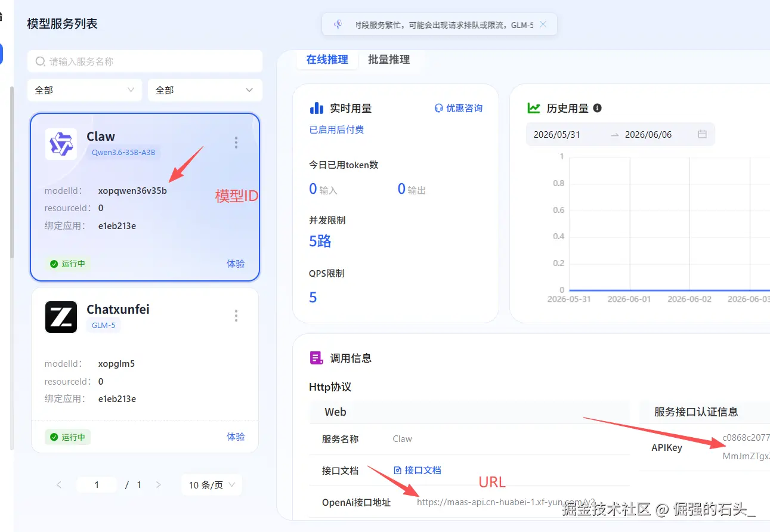Click the 2026-06-02 chart axis label
This screenshot has height=532, width=770.
tap(689, 299)
